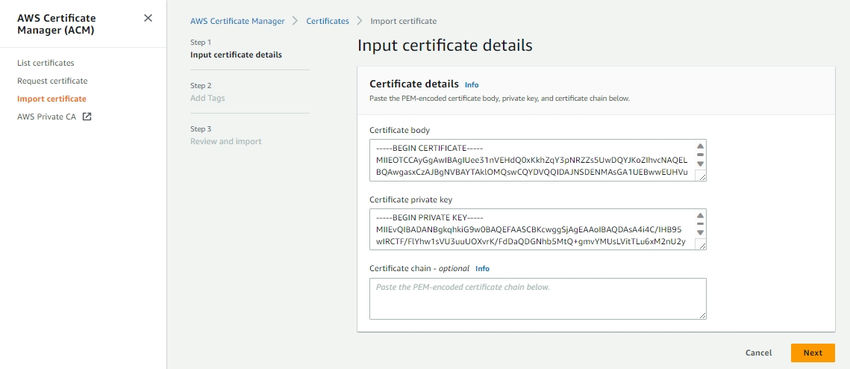Click scroll-down arrow in Certificate private key field
This screenshot has height=369, width=850.
(x=700, y=232)
